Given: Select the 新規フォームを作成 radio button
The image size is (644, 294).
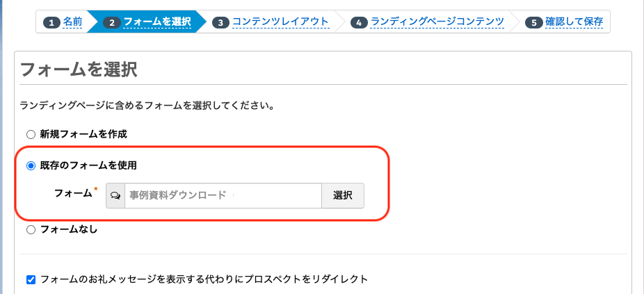Looking at the screenshot, I should point(31,134).
